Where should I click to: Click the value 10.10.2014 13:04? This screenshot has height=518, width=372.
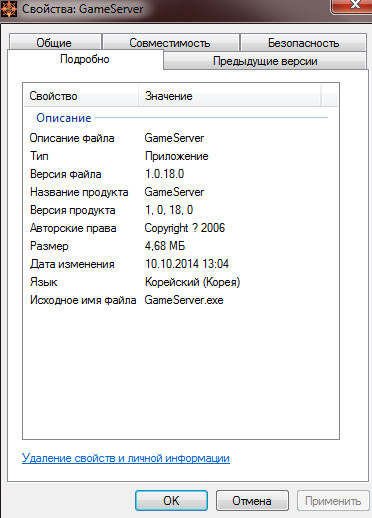pos(187,264)
